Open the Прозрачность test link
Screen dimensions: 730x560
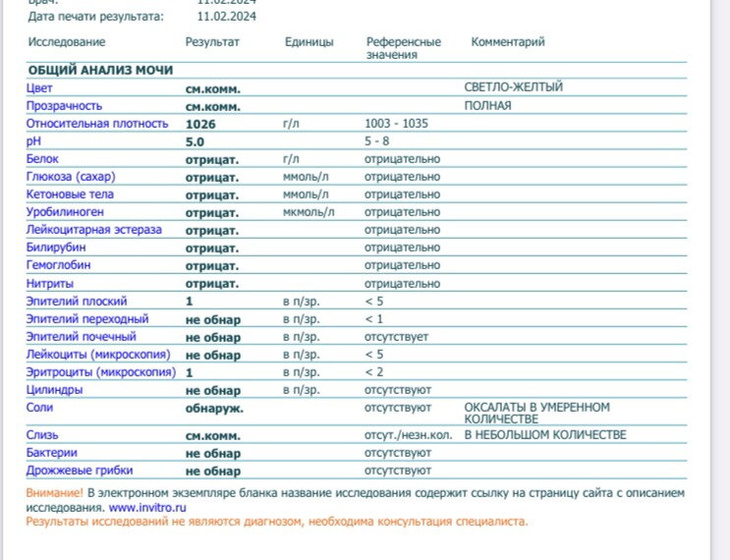[x=64, y=106]
